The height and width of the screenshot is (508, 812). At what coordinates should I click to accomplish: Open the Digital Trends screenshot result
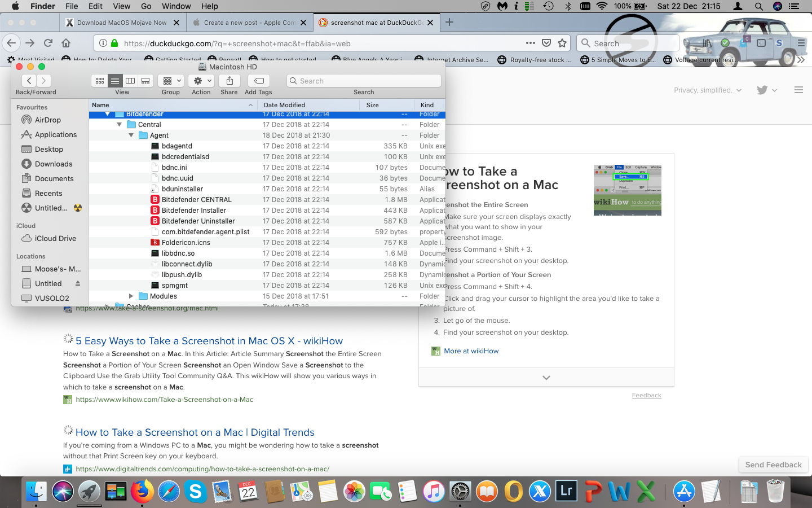click(x=195, y=432)
